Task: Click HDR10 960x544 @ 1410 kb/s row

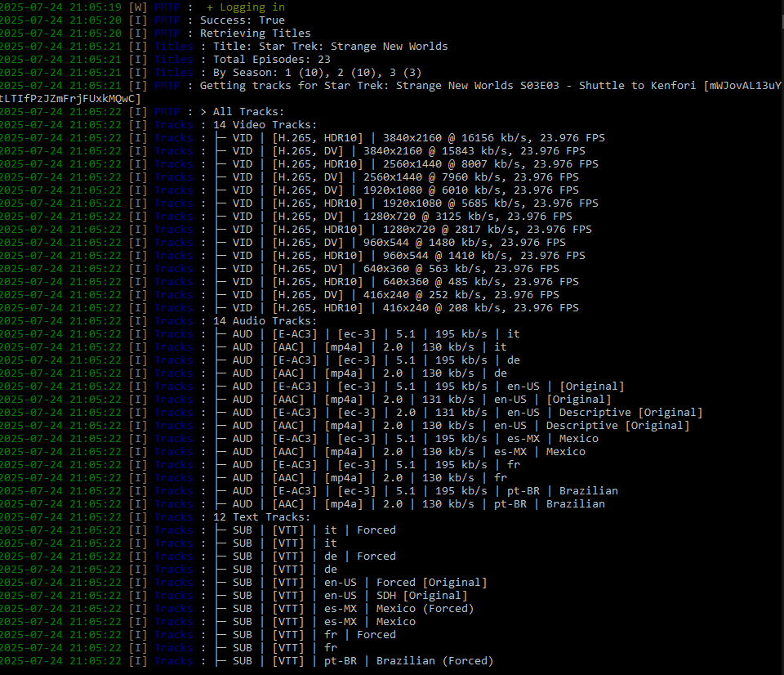Action: point(400,255)
